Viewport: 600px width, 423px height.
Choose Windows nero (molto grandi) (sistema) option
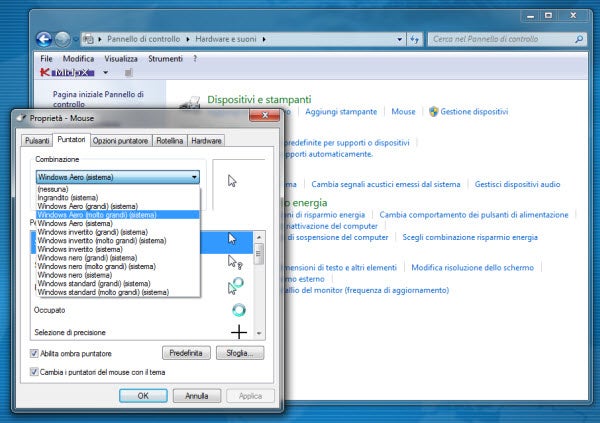[x=118, y=266]
